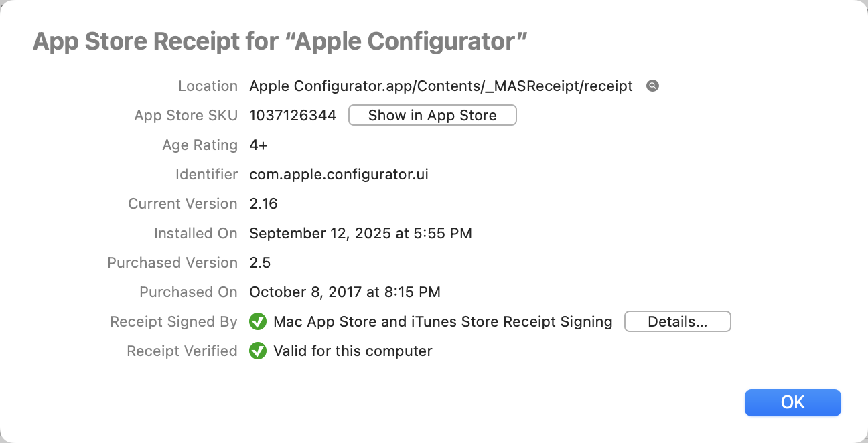Open signing certificate info via Details button

coord(677,321)
